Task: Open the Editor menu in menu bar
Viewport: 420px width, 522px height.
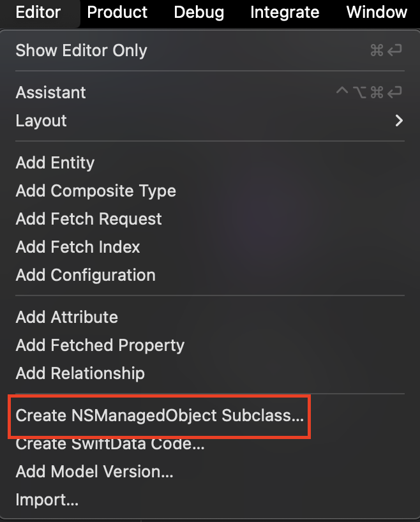Action: (x=38, y=12)
